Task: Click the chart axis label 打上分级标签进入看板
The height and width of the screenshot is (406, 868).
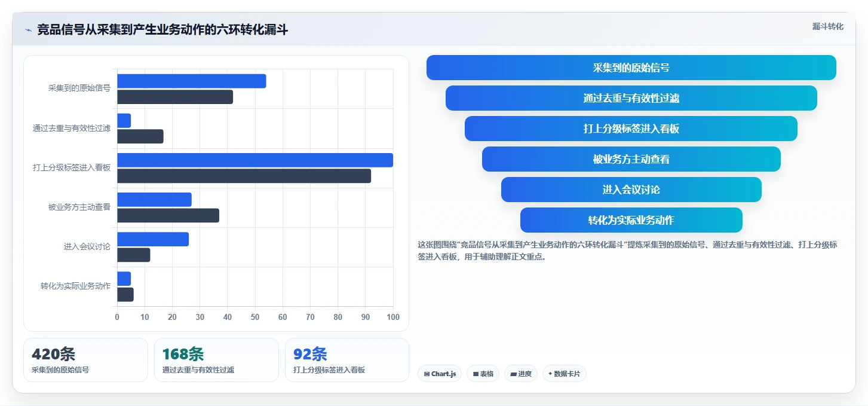Action: coord(72,167)
